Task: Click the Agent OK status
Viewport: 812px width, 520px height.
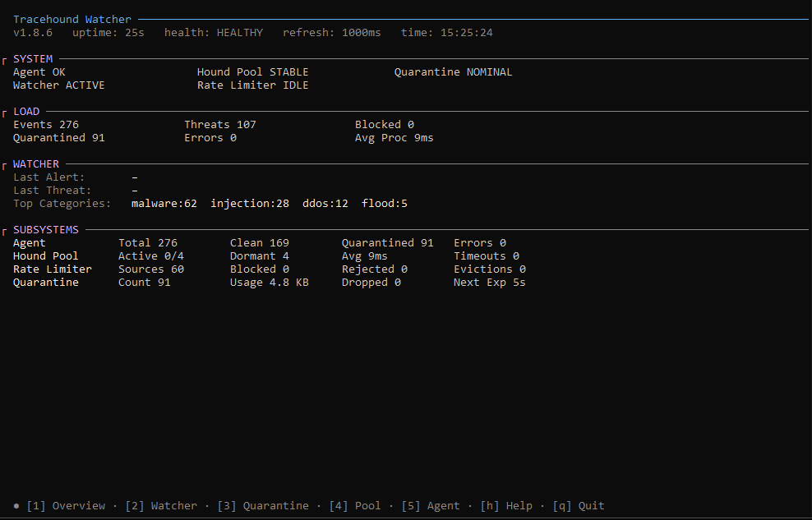Action: pos(39,72)
